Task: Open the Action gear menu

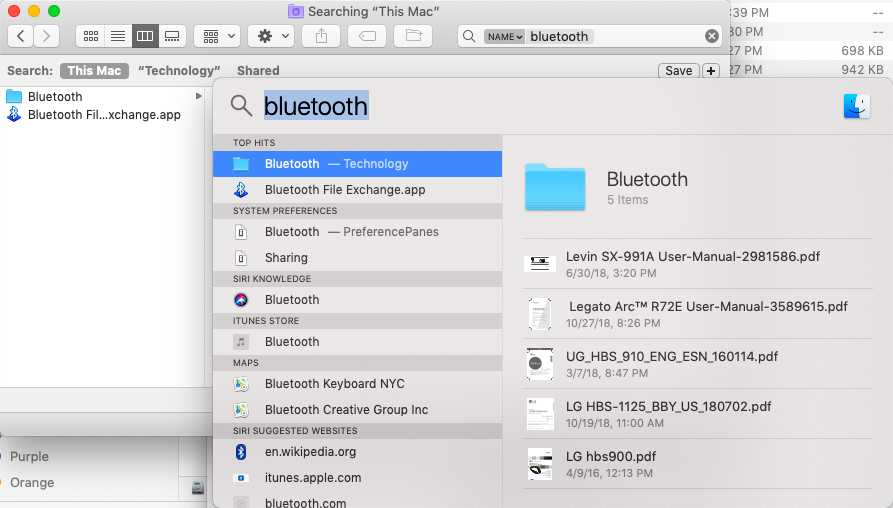Action: pyautogui.click(x=271, y=36)
